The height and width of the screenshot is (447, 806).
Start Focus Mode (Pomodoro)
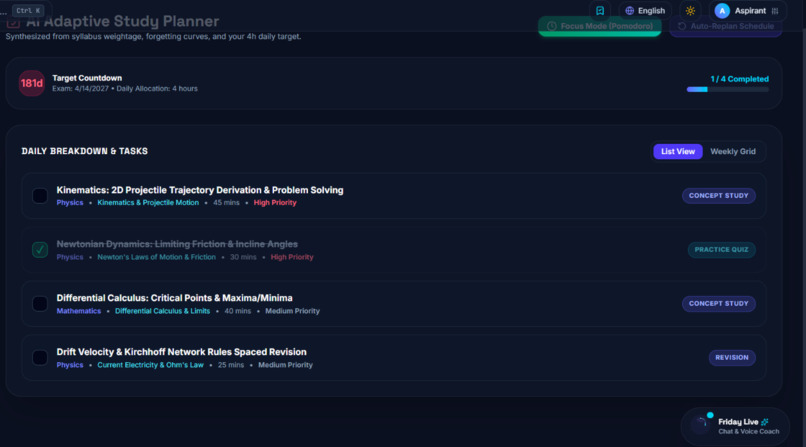tap(599, 26)
